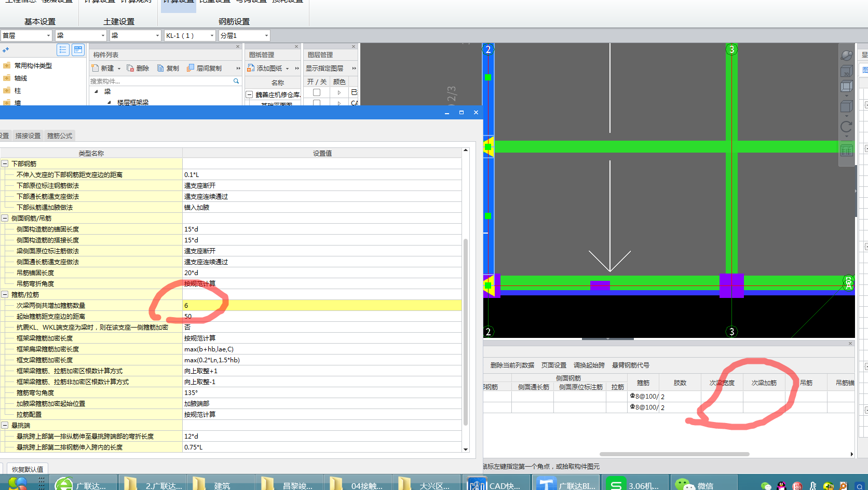Select the value 6 for 次梁两侧共增加箍筋数量

tap(322, 305)
